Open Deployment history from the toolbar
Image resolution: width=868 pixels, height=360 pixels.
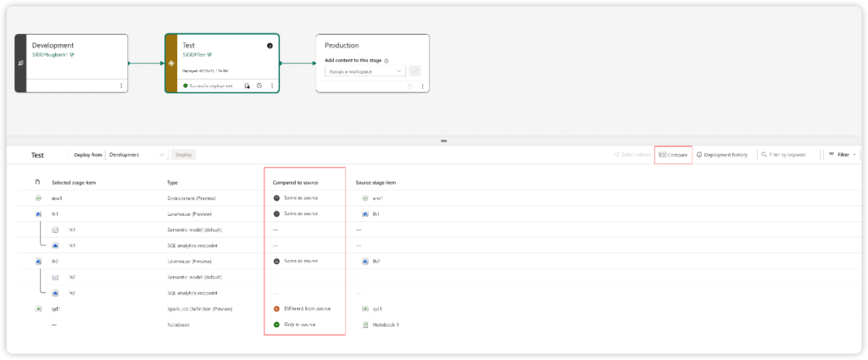[x=722, y=155]
